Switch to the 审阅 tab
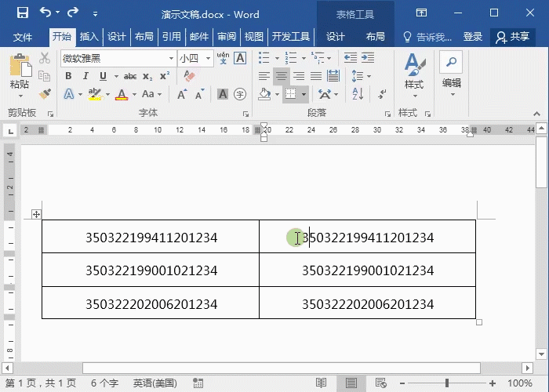The image size is (549, 392). 227,36
